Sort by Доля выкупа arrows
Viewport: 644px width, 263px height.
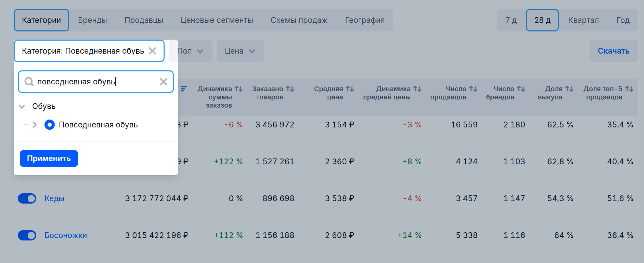click(569, 89)
